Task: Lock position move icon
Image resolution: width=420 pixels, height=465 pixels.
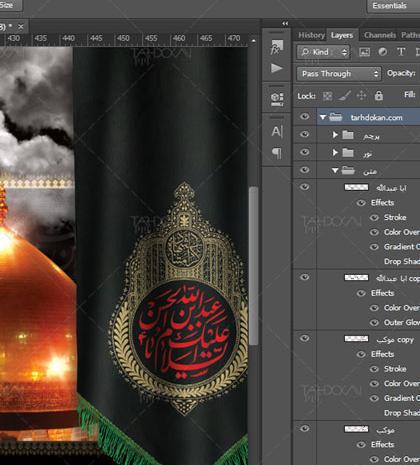Action: (x=361, y=96)
